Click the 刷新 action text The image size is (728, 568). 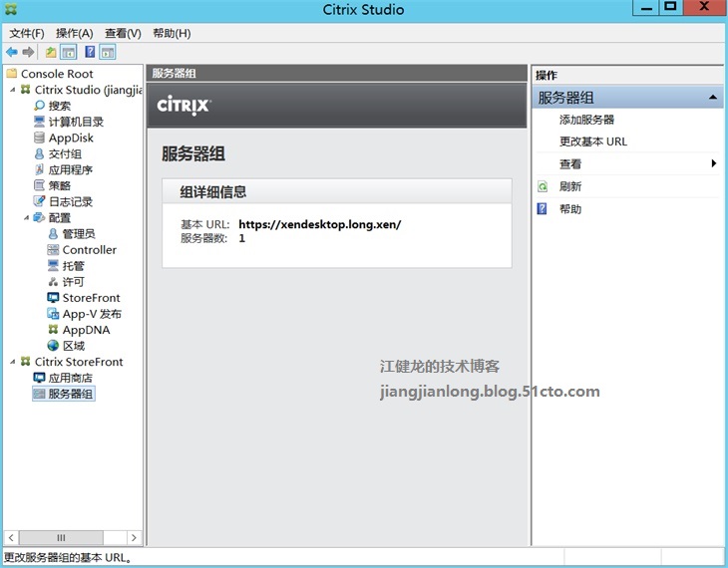570,186
